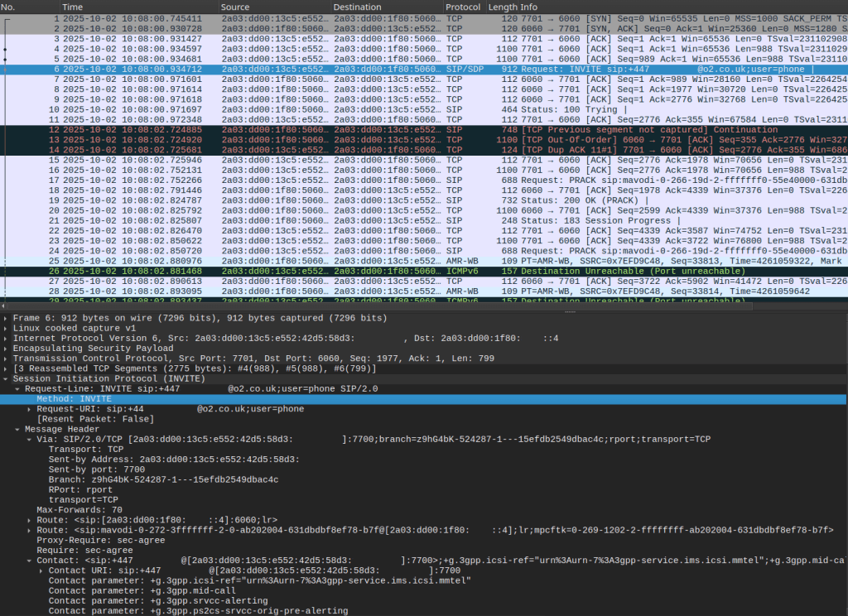The image size is (848, 616).
Task: Click the Protocol column header
Action: click(463, 7)
